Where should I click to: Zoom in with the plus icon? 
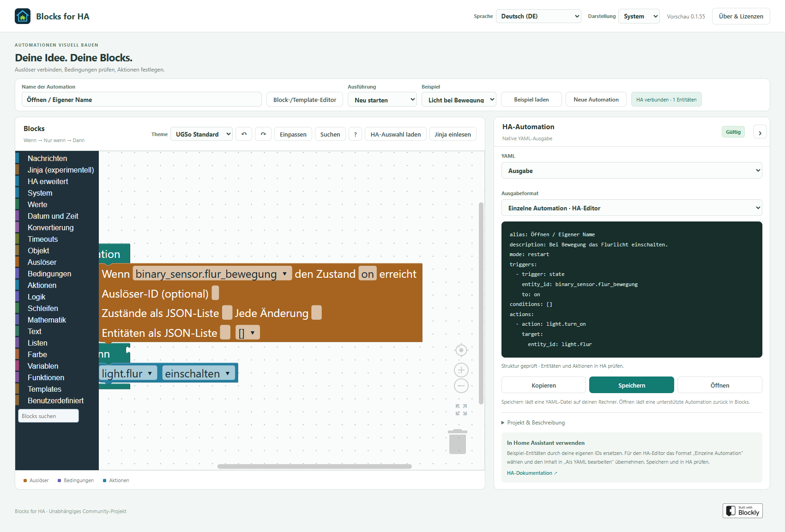461,370
